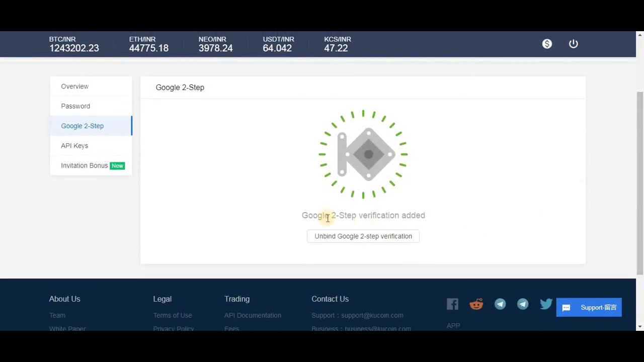Click the USDT price 64.042
Screen dimensions: 644x362
pos(277,48)
